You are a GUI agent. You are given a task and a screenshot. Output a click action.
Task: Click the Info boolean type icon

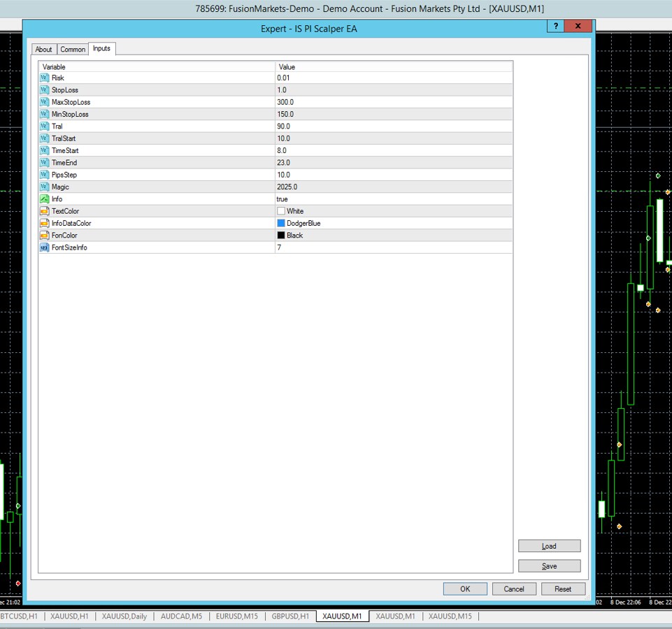(45, 199)
